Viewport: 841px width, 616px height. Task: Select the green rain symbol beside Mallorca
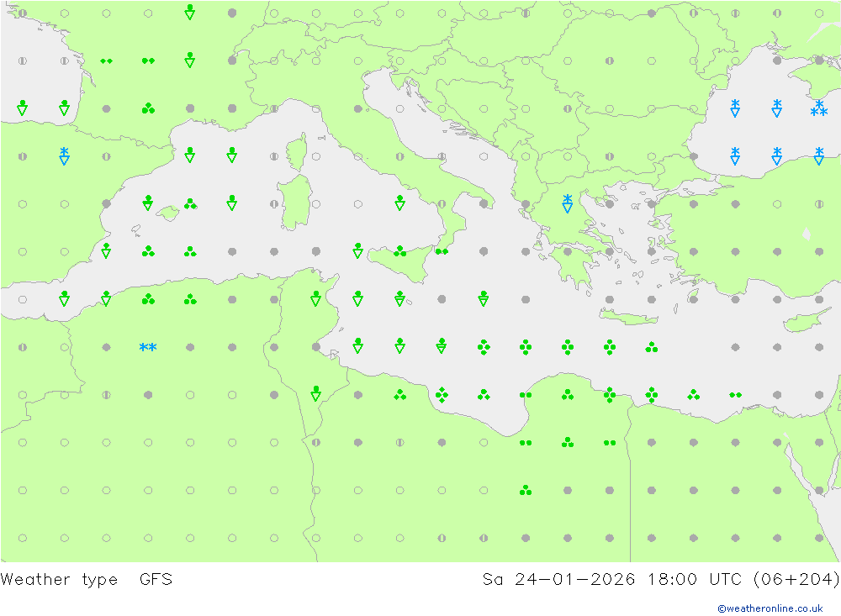(x=190, y=203)
